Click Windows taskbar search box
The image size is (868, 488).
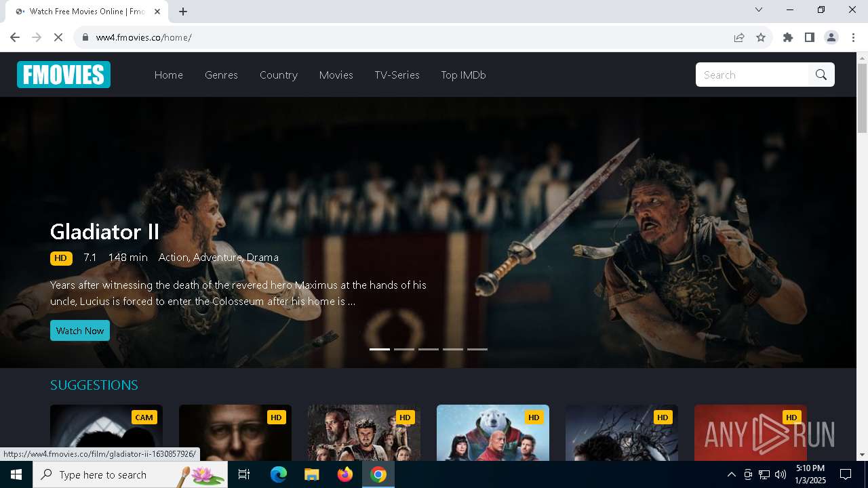[x=130, y=474]
